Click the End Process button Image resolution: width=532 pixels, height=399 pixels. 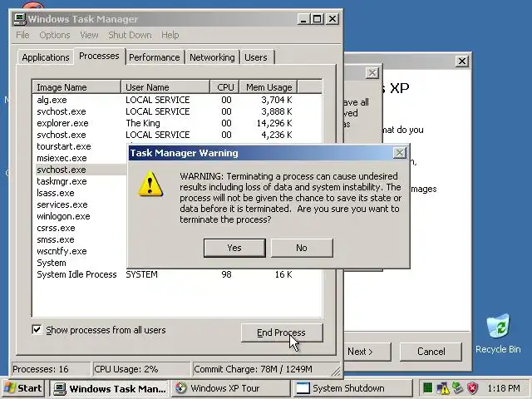tap(282, 332)
